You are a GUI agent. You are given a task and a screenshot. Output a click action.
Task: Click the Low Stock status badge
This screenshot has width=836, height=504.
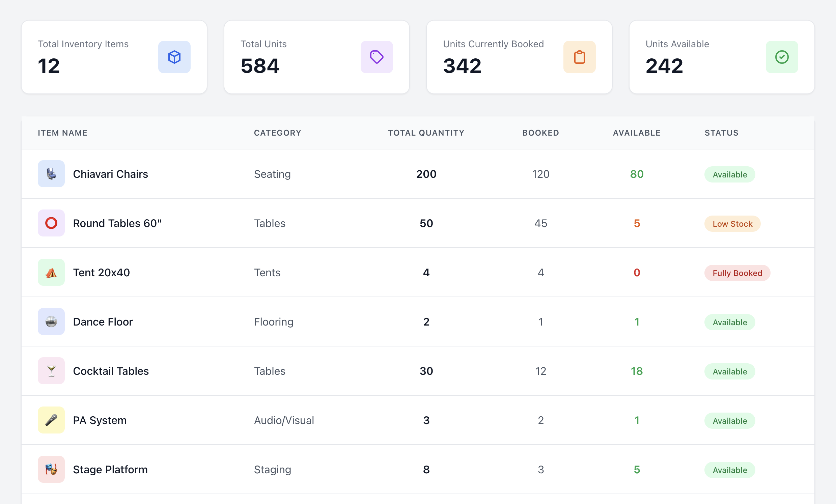click(x=732, y=224)
